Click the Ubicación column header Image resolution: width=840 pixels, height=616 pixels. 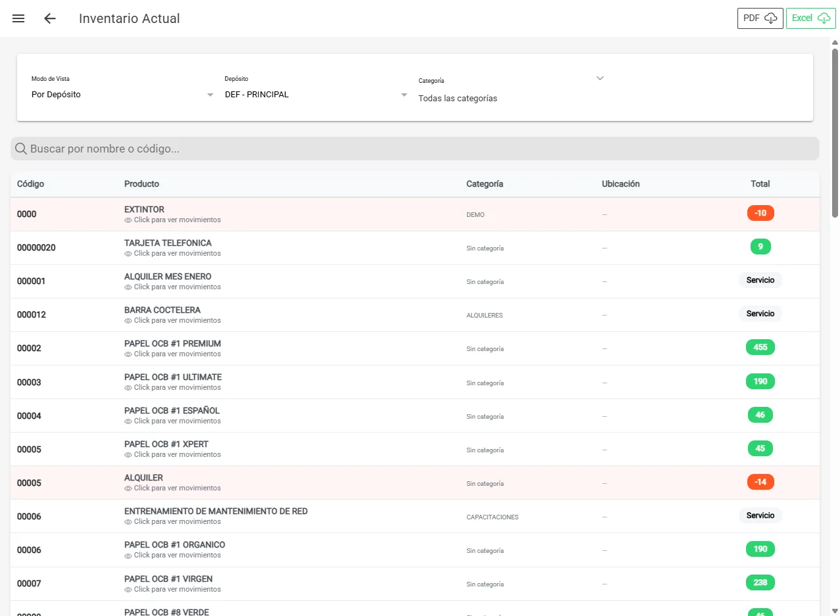coord(620,184)
